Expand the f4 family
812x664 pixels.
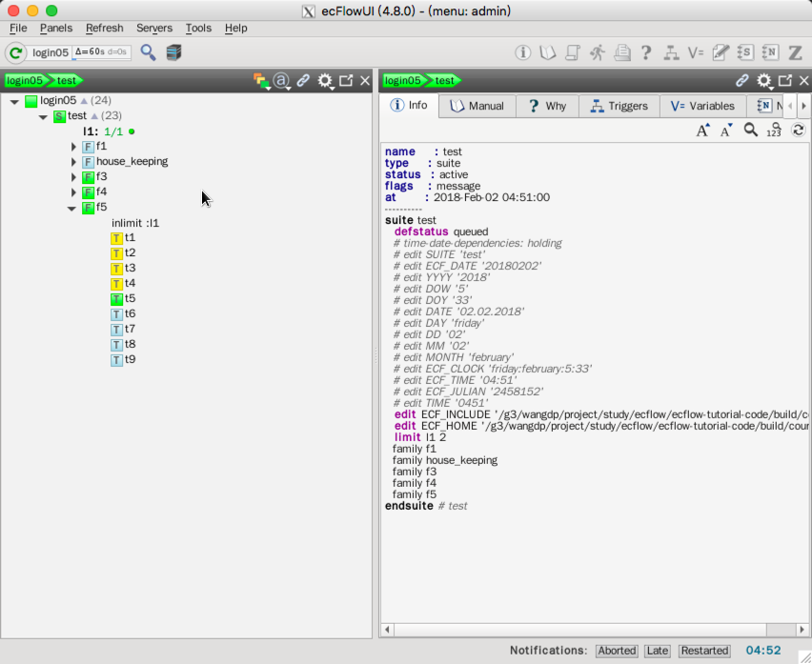tap(73, 192)
